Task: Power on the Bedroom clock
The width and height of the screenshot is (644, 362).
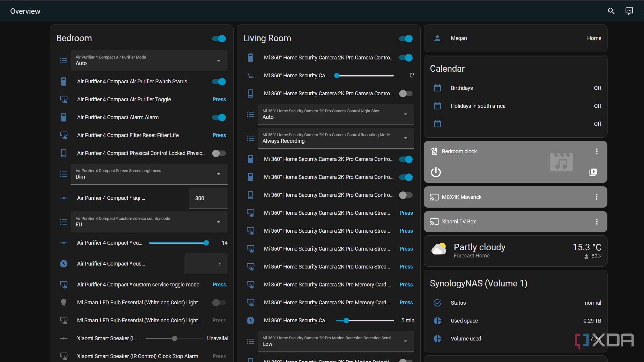Action: [x=436, y=172]
